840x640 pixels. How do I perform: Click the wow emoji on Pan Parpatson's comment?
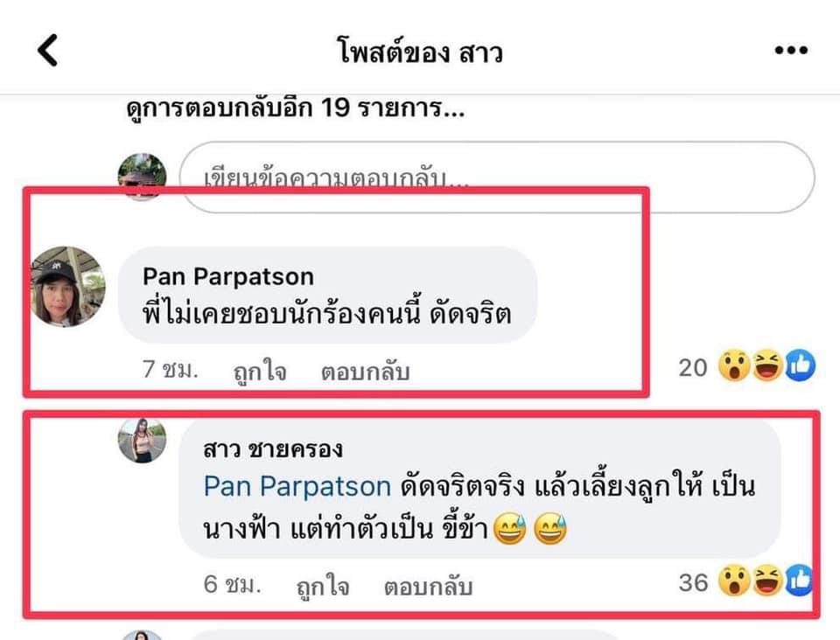click(x=733, y=366)
